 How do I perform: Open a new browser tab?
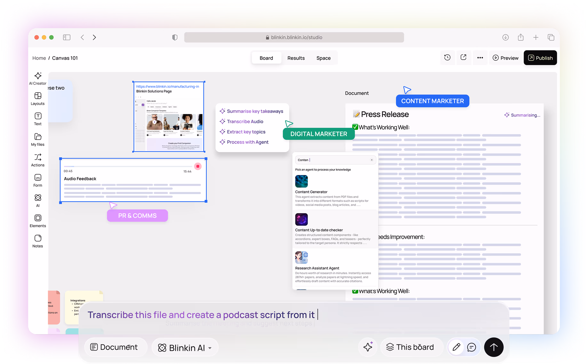(536, 37)
